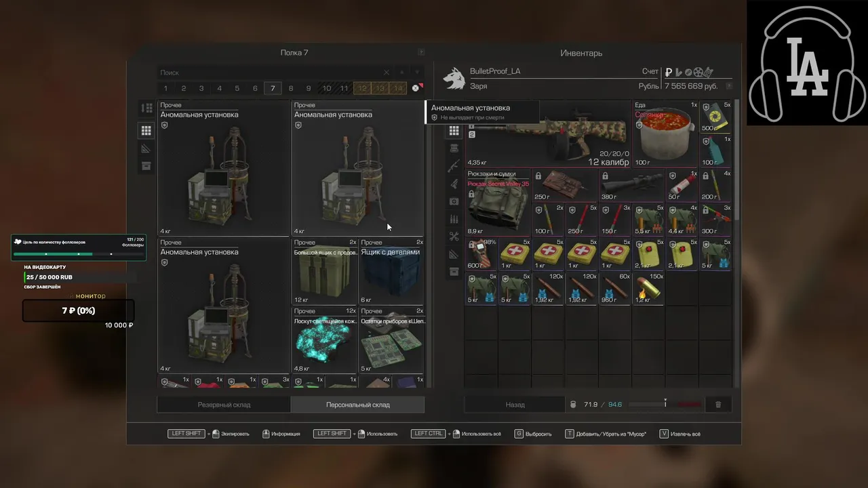Click the wolf avatar of BulletProof_LA

pos(454,79)
